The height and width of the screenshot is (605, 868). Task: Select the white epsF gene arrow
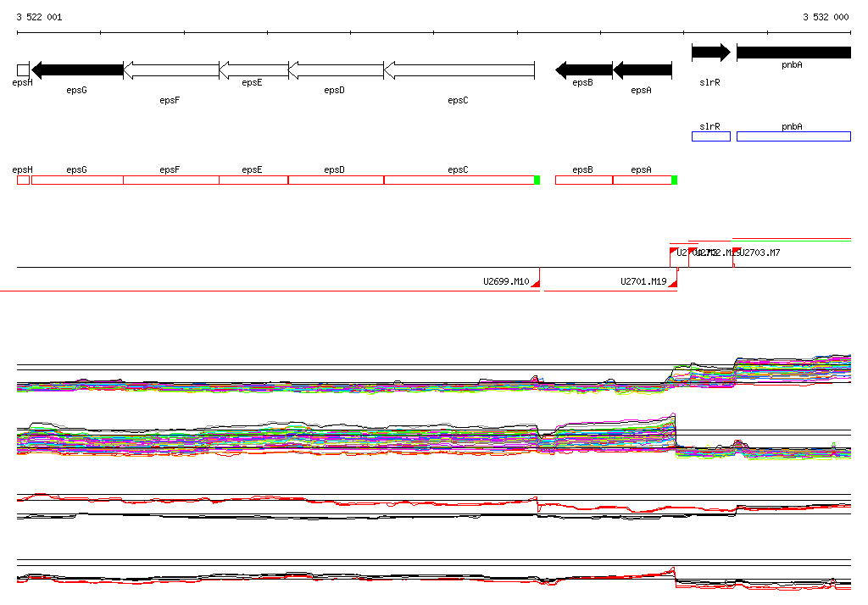coord(171,69)
